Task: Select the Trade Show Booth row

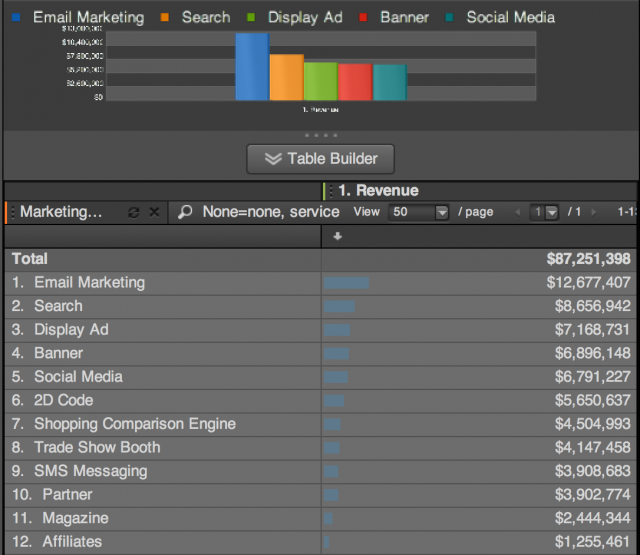Action: tap(320, 448)
